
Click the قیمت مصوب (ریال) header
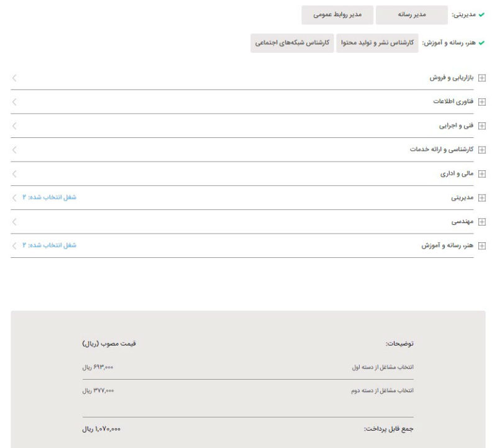click(109, 344)
